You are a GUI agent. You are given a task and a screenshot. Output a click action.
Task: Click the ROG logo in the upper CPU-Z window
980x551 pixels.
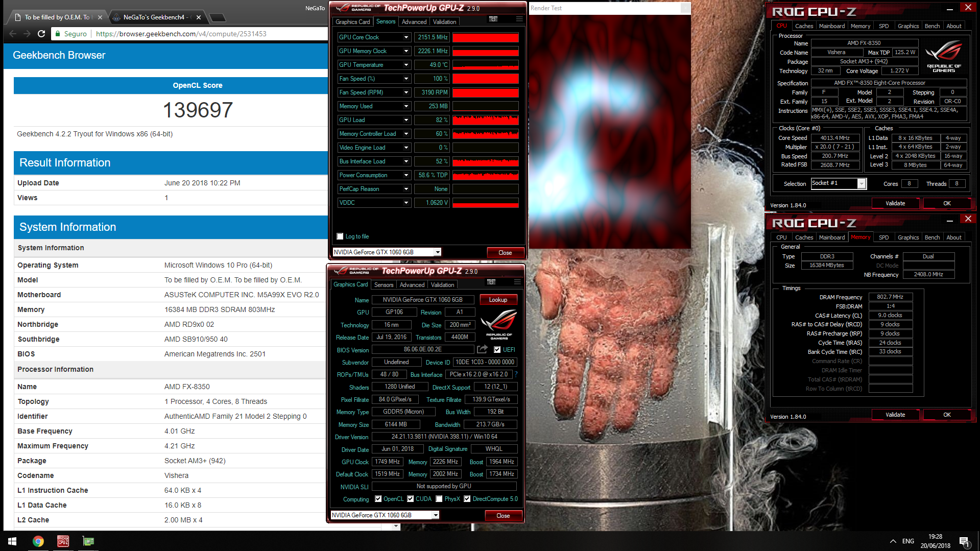[944, 56]
